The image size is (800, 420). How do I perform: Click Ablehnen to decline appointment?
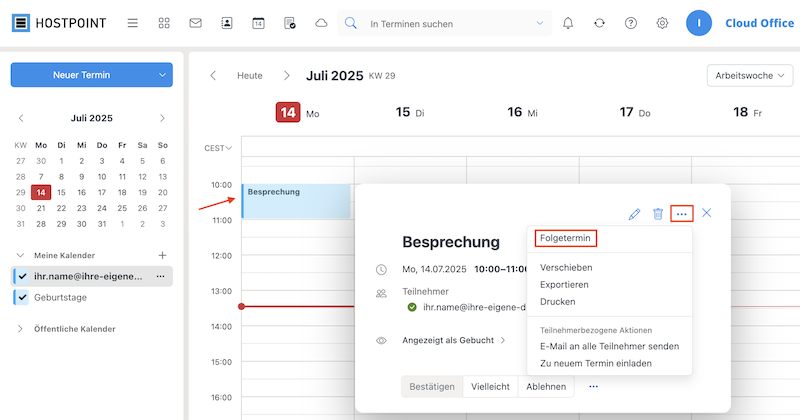click(546, 386)
